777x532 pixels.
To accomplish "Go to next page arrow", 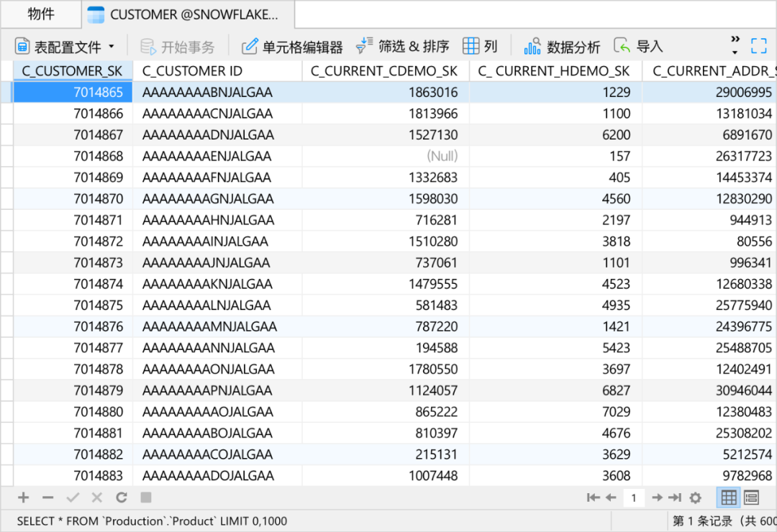I will point(657,497).
